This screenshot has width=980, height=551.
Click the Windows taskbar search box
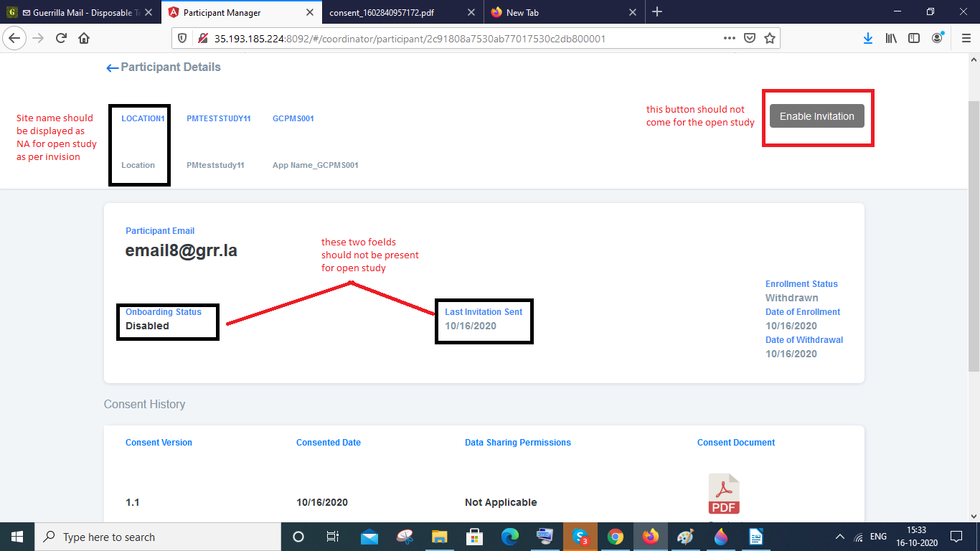157,537
